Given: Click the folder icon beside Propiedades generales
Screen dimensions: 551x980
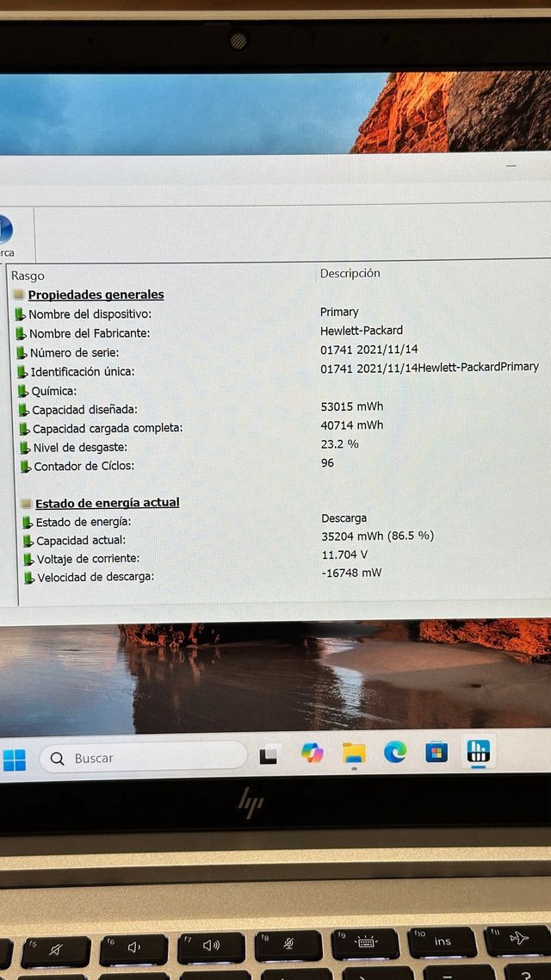Looking at the screenshot, I should (x=19, y=295).
